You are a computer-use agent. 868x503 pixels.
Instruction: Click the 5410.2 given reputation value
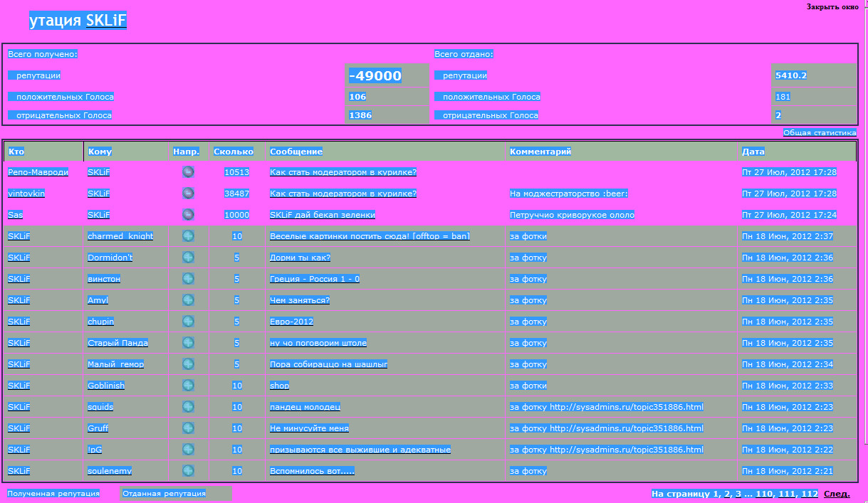pyautogui.click(x=790, y=75)
